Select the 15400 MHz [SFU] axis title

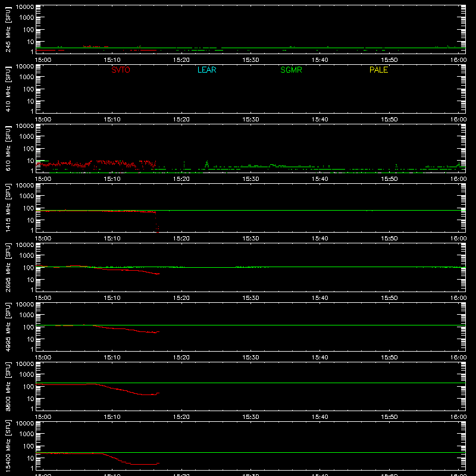8,446
